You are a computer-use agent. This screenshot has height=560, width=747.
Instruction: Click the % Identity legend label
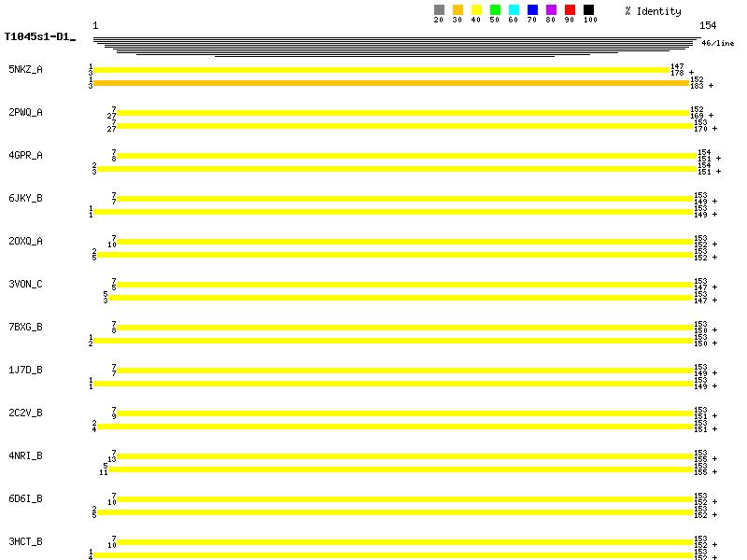coord(653,11)
